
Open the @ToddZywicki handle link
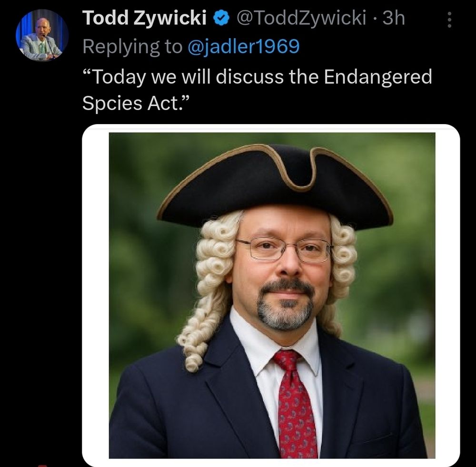pos(301,18)
